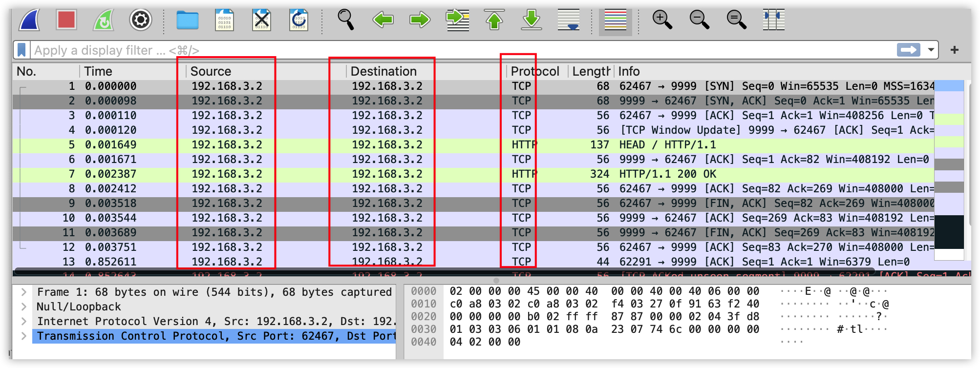Select packet 13 with length 44
The width and height of the screenshot is (980, 368).
pyautogui.click(x=473, y=262)
